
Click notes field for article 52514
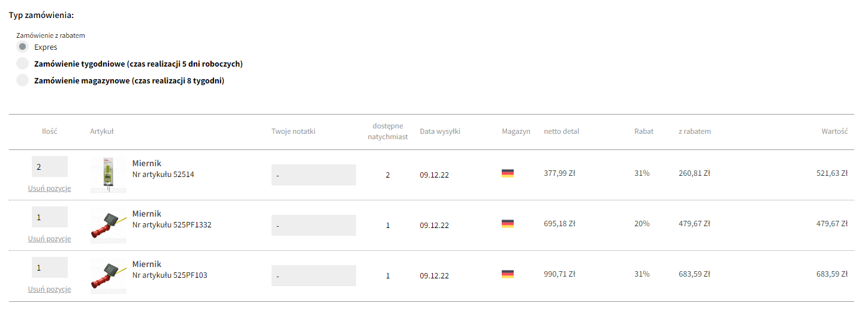click(x=314, y=175)
